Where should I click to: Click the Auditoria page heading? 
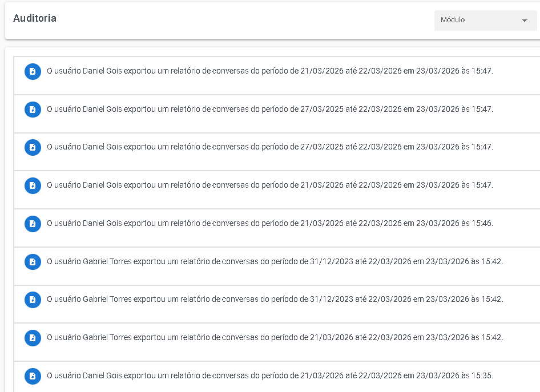click(35, 18)
